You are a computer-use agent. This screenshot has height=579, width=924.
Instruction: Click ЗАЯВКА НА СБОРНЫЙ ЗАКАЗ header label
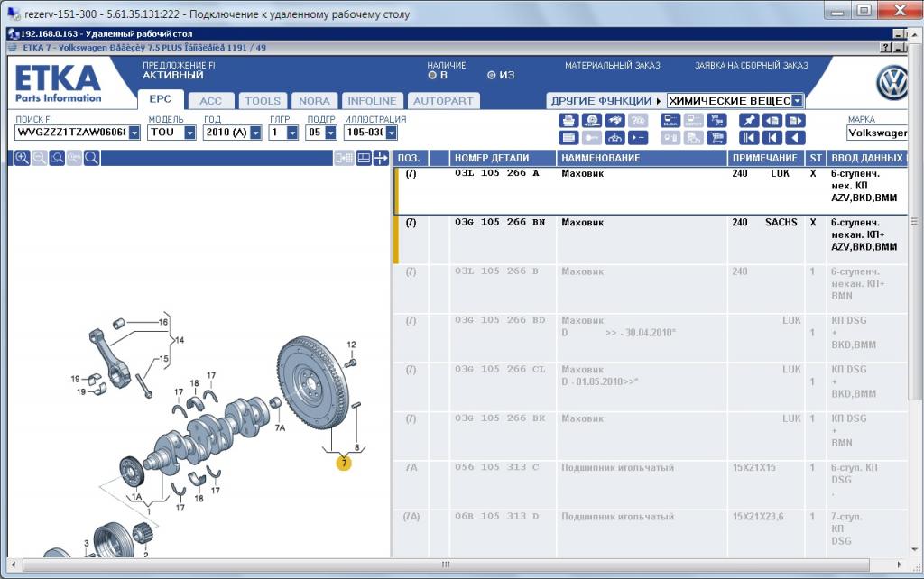(x=752, y=65)
